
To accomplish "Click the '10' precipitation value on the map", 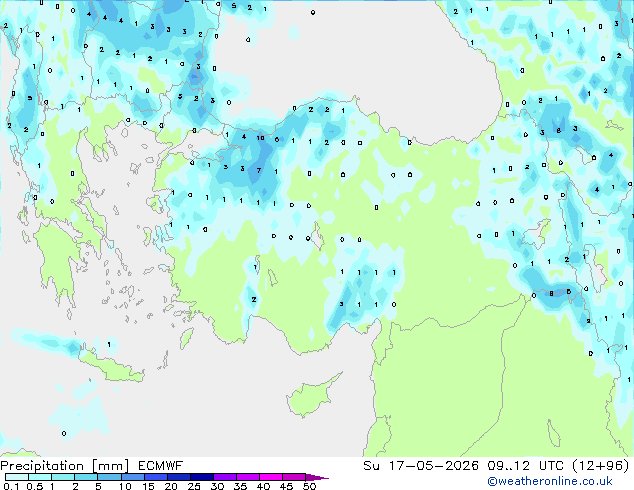I will tap(260, 138).
